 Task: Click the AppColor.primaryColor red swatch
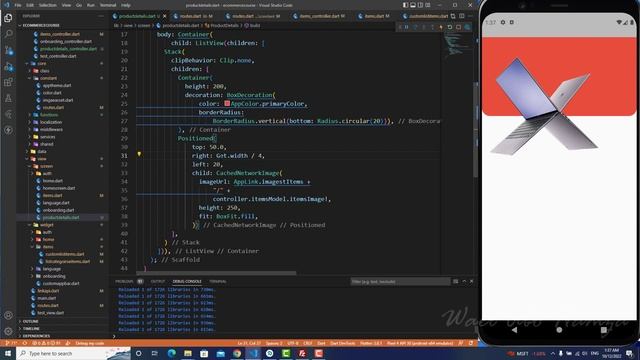tap(227, 104)
